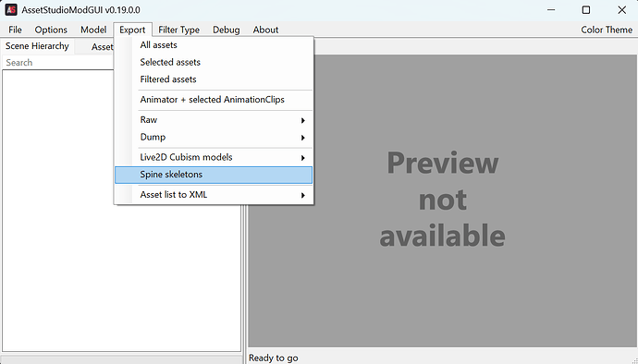The height and width of the screenshot is (364, 638).
Task: Open the About menu
Action: [x=265, y=30]
